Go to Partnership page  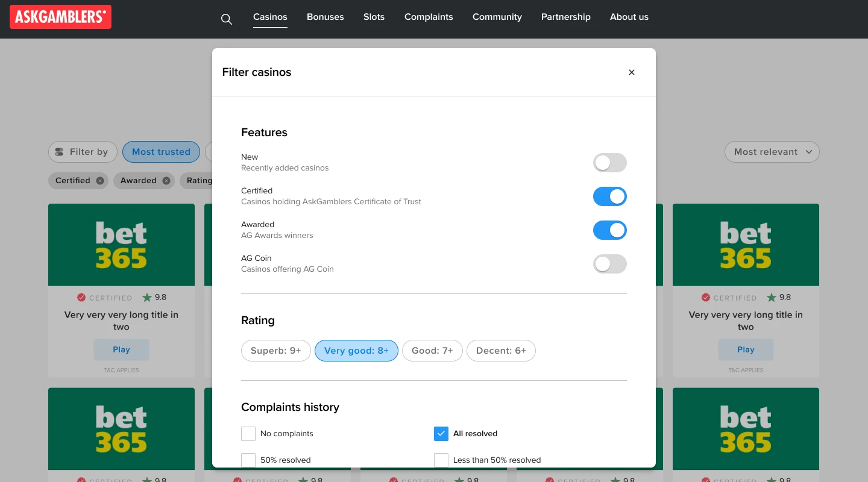tap(566, 17)
